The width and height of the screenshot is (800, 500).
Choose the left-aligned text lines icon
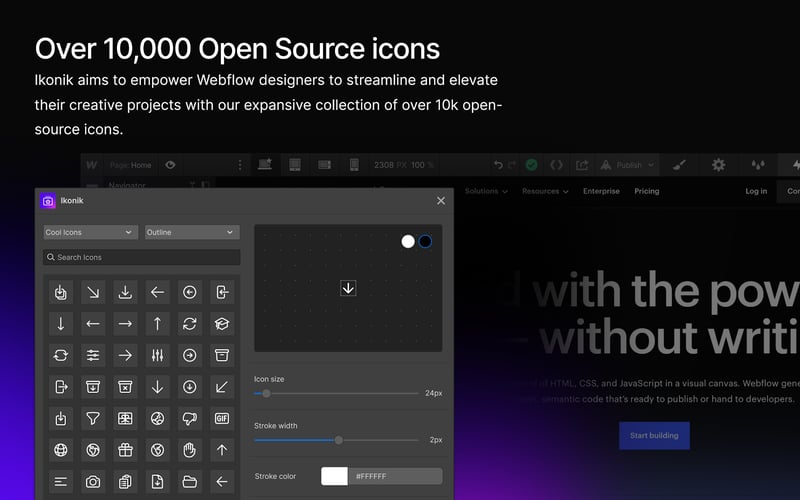[61, 482]
